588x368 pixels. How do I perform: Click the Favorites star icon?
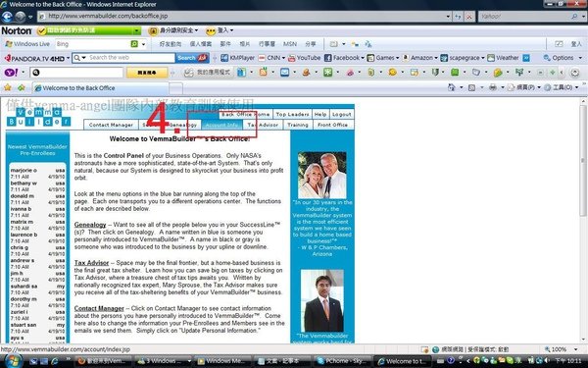7,87
